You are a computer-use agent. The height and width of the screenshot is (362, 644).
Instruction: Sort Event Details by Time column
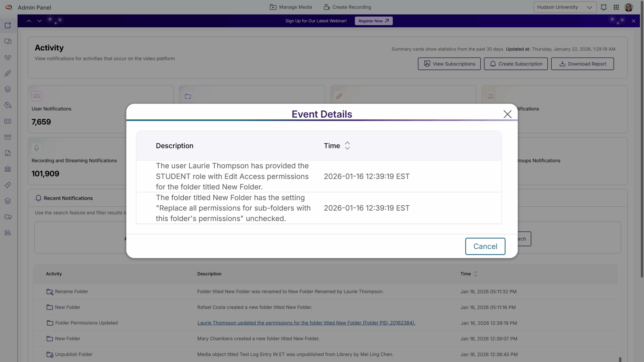coord(347,146)
